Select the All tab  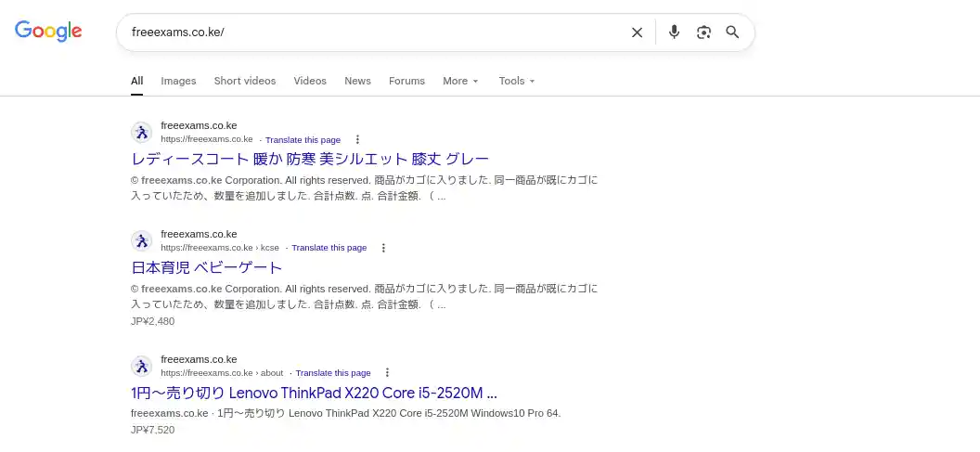point(136,81)
